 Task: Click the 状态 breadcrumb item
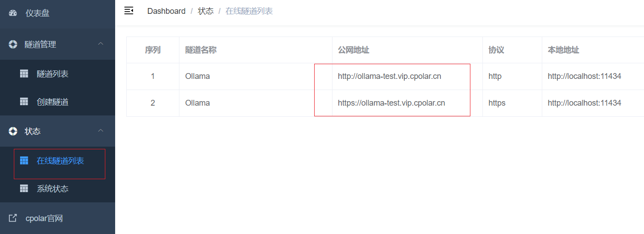point(206,11)
